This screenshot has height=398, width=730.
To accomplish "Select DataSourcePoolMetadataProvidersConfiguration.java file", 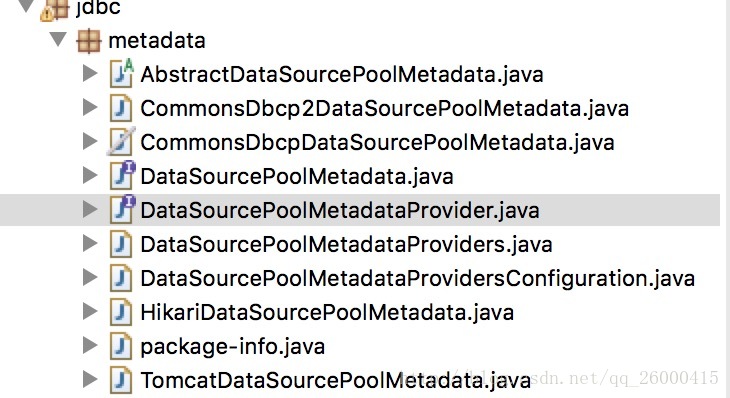I will pyautogui.click(x=418, y=278).
